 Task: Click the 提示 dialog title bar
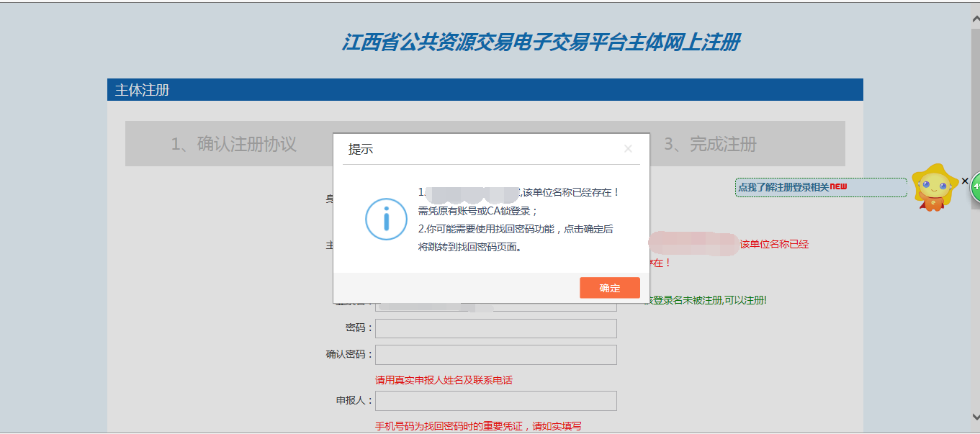(475, 149)
